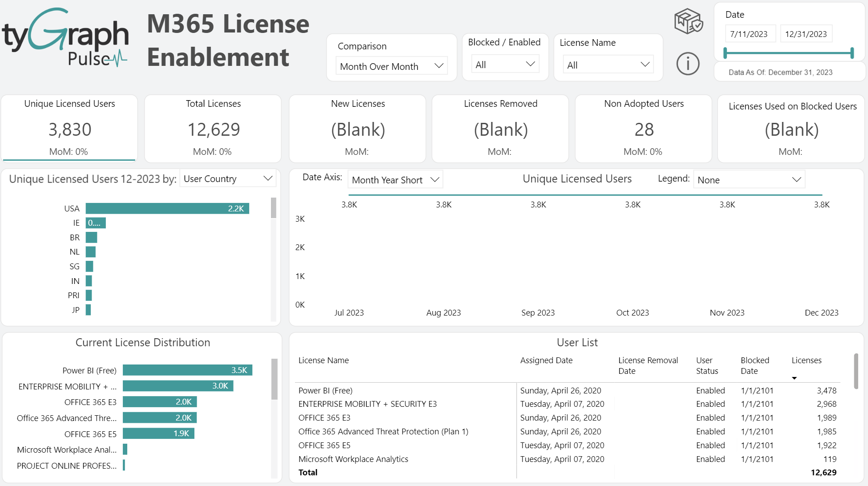Select the Power BI (Free) distribution bar

point(187,370)
